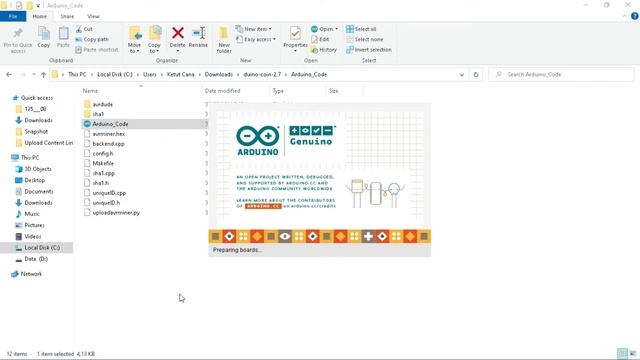Open the History command
Viewport: 640px width, 360px height.
pyautogui.click(x=324, y=50)
